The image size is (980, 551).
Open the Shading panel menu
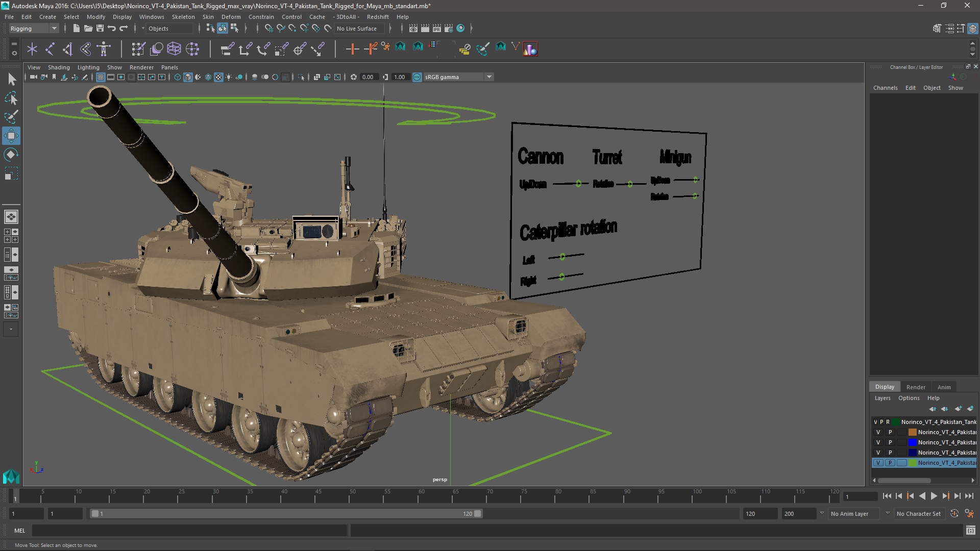pyautogui.click(x=59, y=67)
